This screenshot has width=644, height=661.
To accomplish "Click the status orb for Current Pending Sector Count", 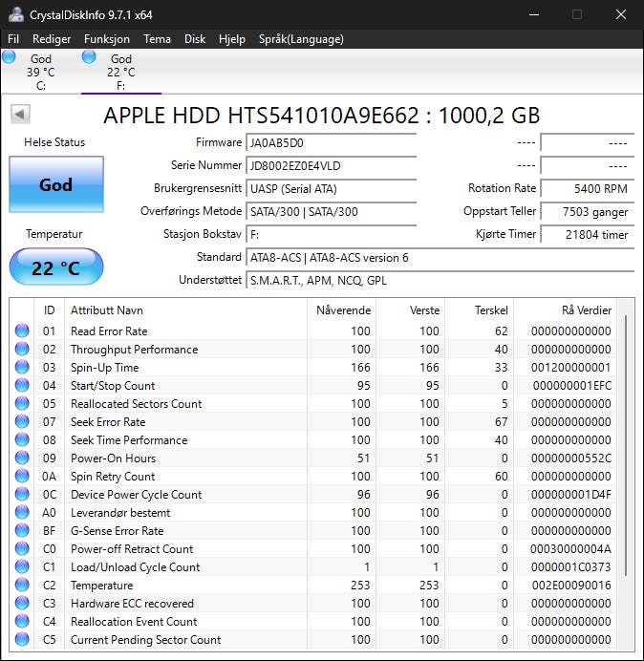I will point(22,640).
